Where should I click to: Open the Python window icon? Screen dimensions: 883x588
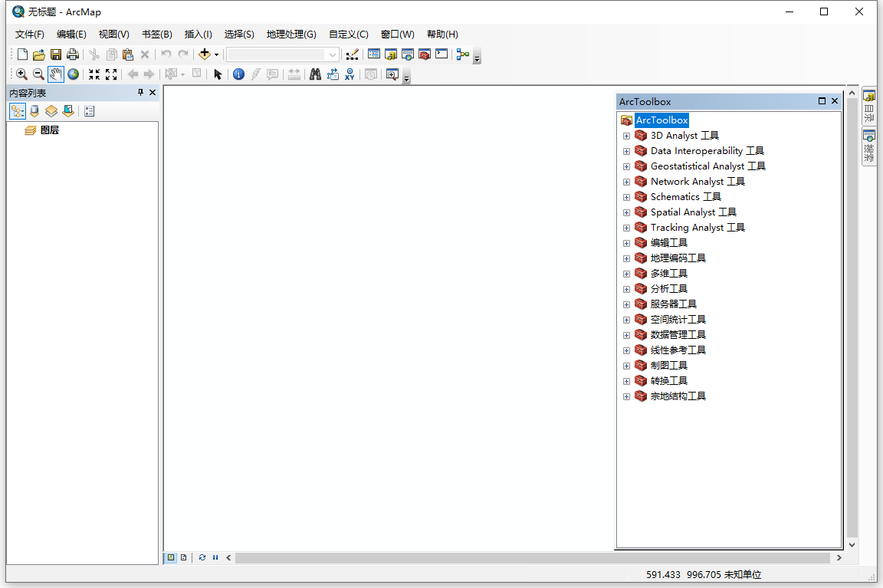tap(441, 54)
